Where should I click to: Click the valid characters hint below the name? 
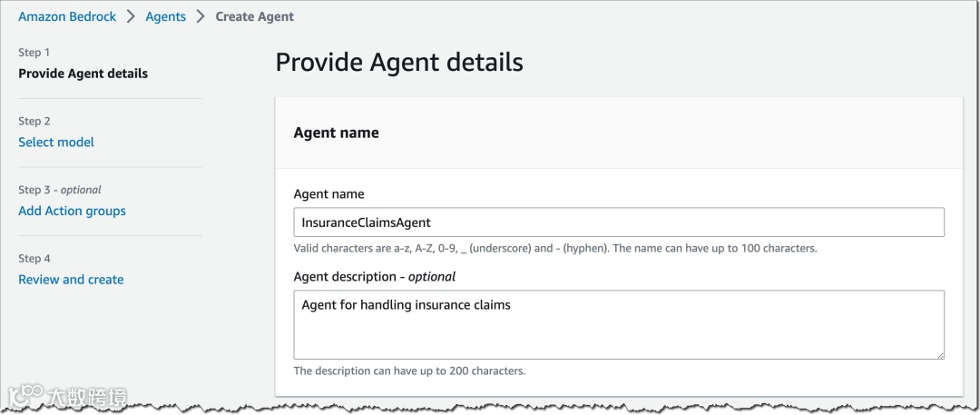[555, 248]
